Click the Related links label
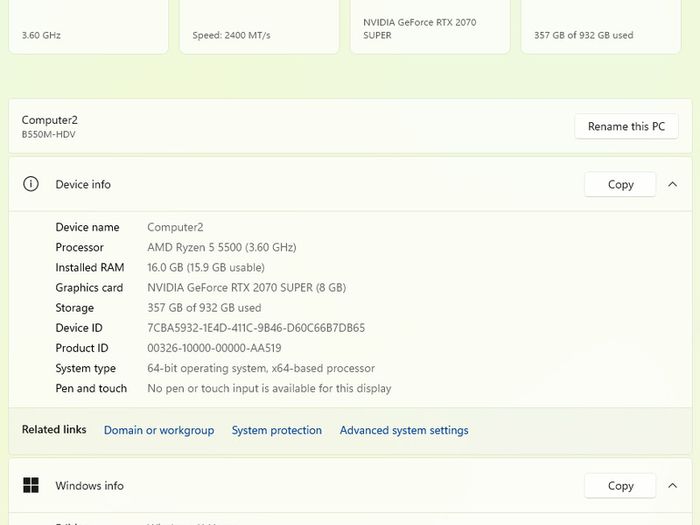The image size is (700, 525). click(x=54, y=429)
